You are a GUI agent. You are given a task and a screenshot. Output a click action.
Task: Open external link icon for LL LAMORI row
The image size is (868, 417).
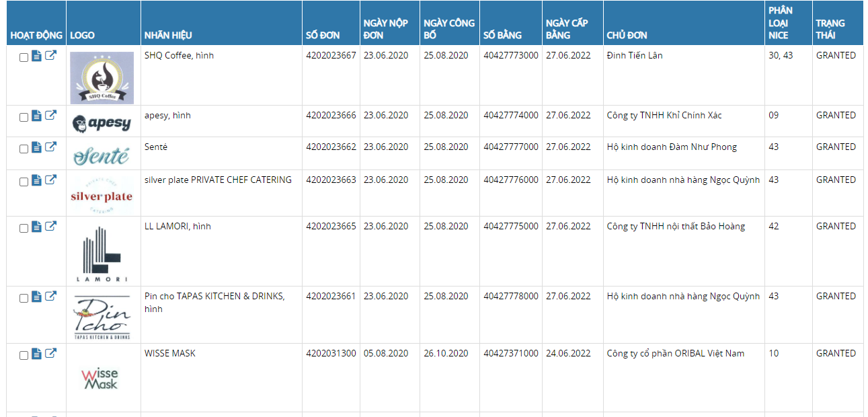coord(50,227)
